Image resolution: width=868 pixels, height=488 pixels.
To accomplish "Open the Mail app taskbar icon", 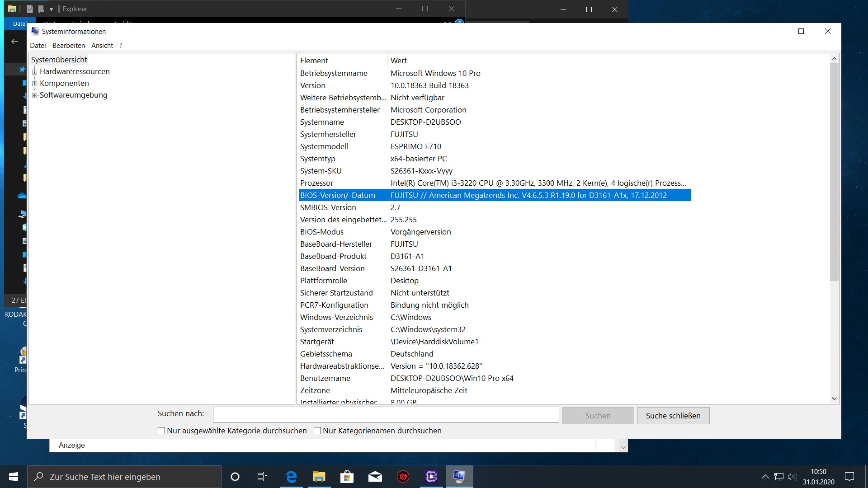I will pyautogui.click(x=375, y=477).
